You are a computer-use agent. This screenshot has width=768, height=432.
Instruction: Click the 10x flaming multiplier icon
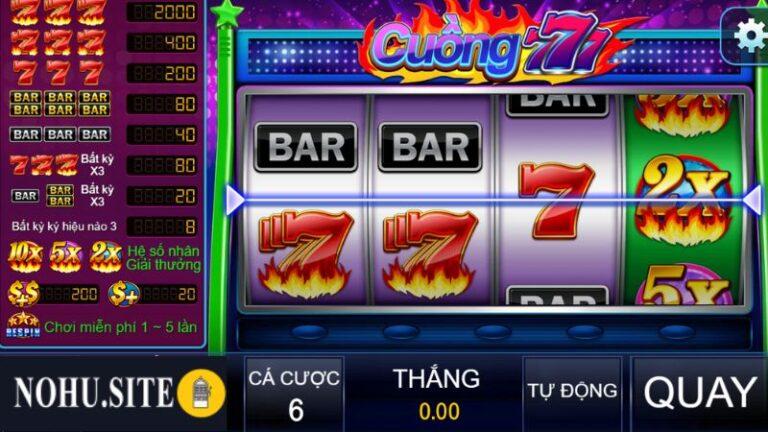click(25, 257)
